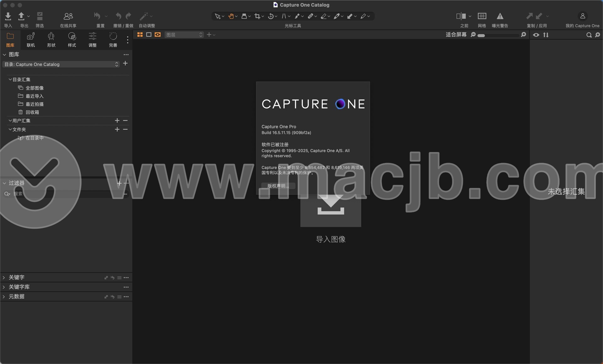Viewport: 603px width, 364px height.
Task: Switch to single-image viewer mode
Action: coord(149,35)
